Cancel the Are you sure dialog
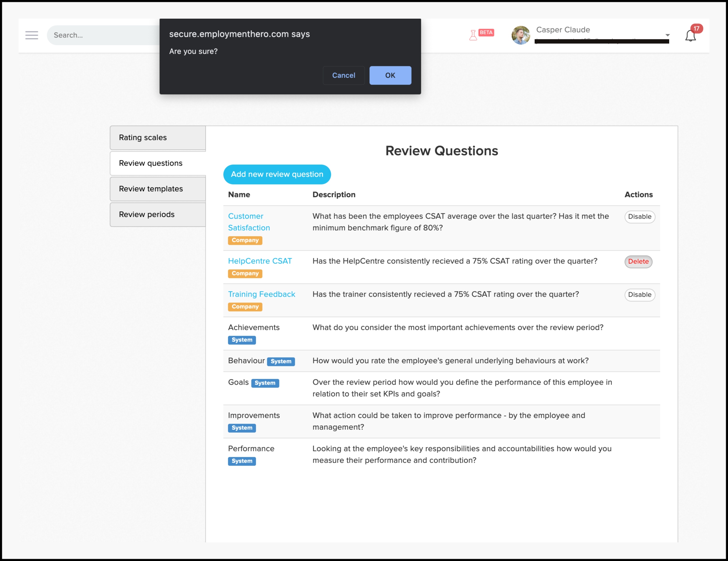The image size is (728, 561). pyautogui.click(x=343, y=75)
